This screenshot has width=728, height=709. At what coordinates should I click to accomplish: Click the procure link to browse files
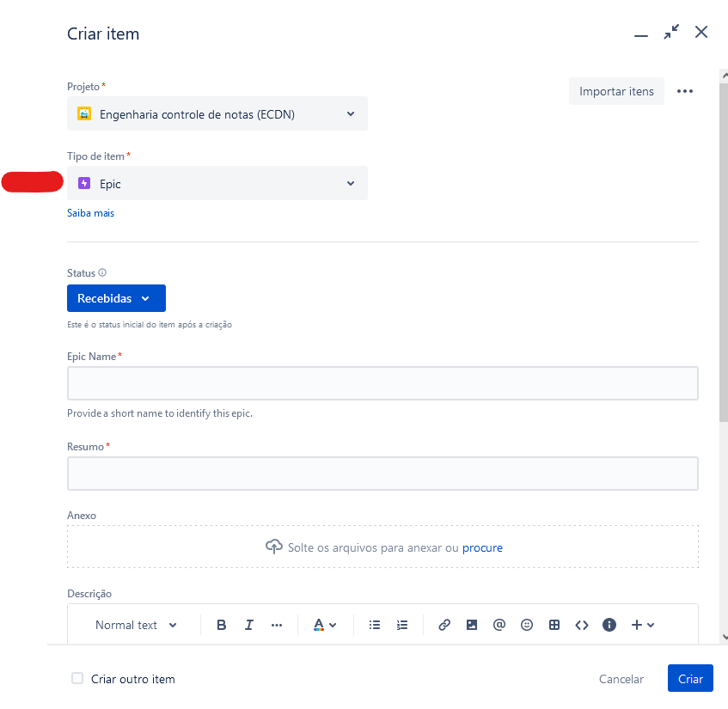coord(482,548)
